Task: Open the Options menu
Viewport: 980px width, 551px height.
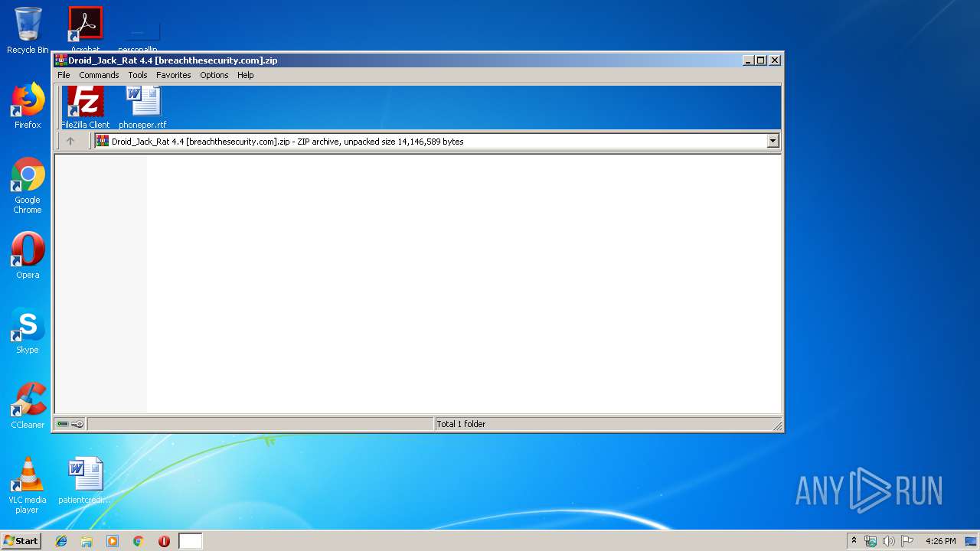Action: [214, 75]
